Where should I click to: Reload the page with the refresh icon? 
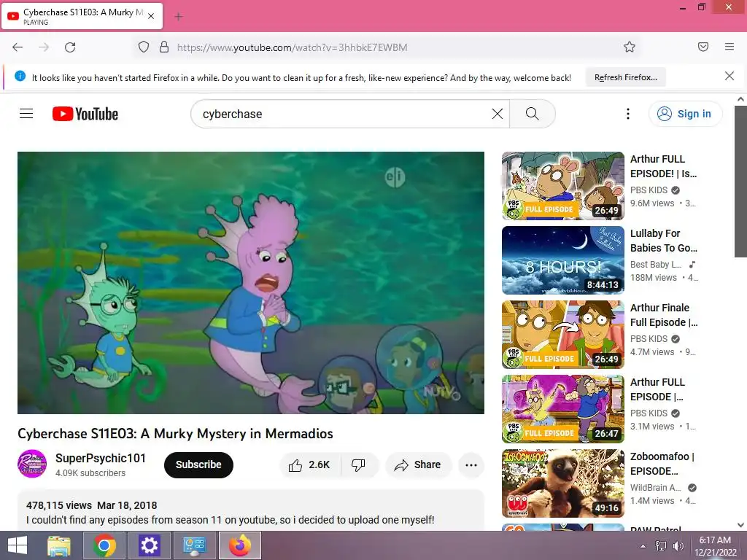point(70,47)
